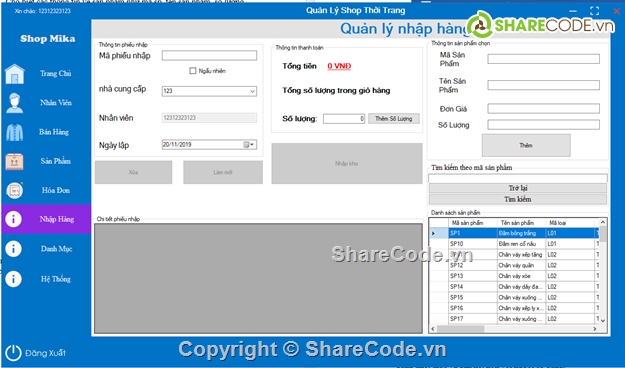Open Bán Hàng shirt icon
This screenshot has height=368, width=625.
click(x=15, y=132)
